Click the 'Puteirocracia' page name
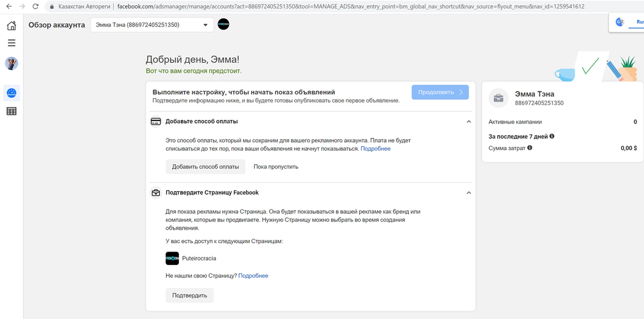Viewport: 644px width, 319px height. (199, 258)
